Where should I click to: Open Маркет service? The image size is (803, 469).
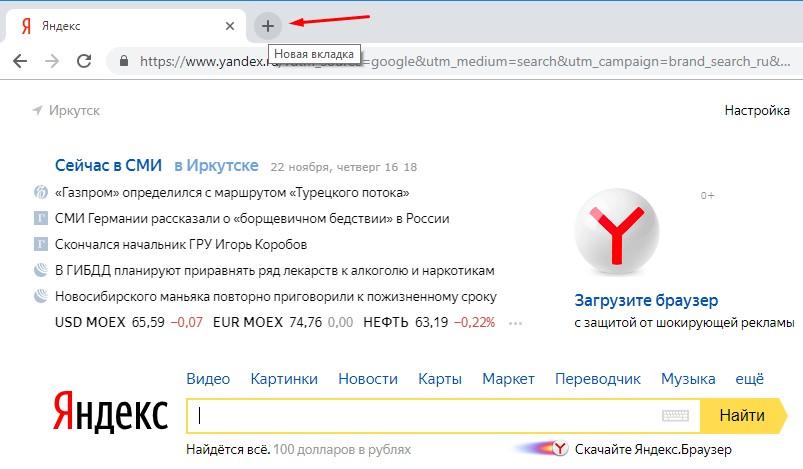(x=508, y=379)
